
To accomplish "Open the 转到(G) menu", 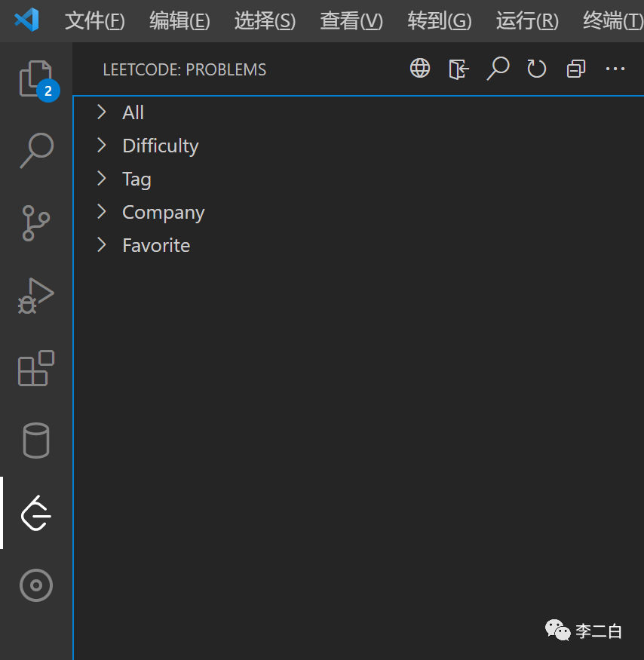I will click(x=440, y=20).
